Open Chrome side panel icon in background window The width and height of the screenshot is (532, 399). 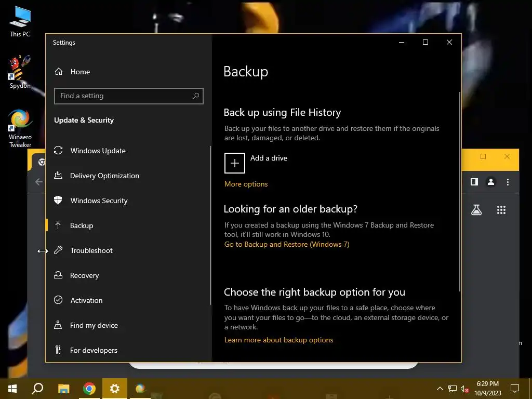pos(474,182)
